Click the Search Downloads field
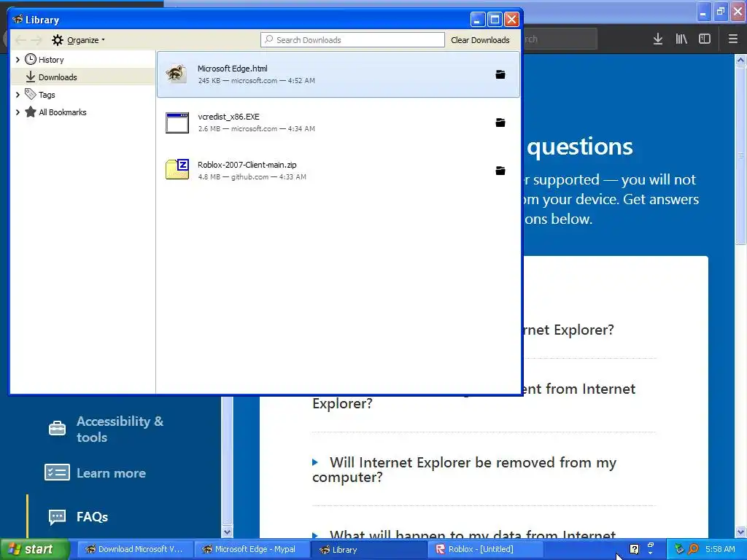Viewport: 747px width, 560px height. [x=352, y=40]
